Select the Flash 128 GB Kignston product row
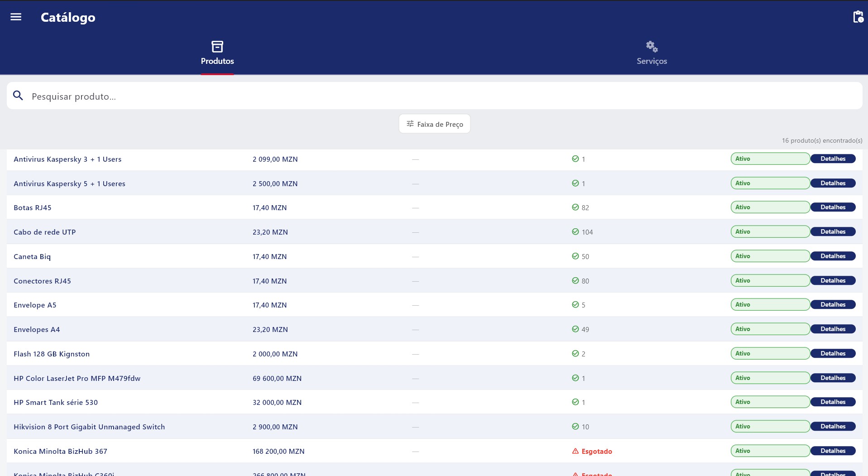 [435, 354]
